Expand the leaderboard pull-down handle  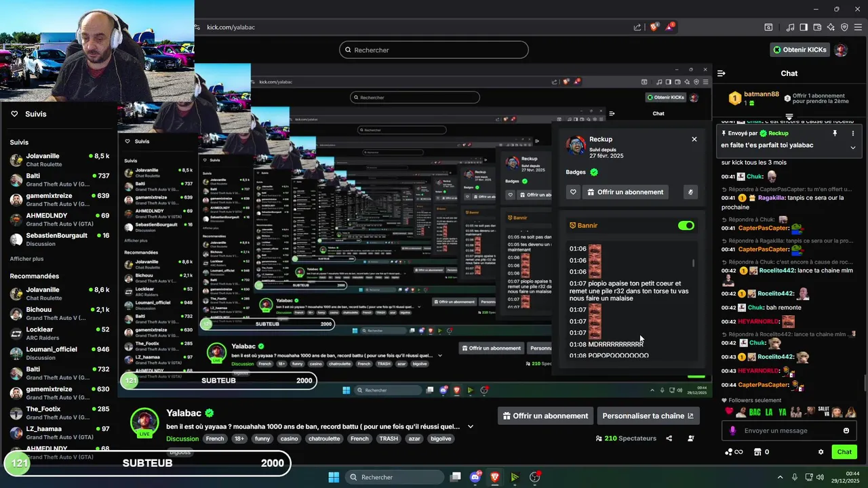[x=789, y=117]
